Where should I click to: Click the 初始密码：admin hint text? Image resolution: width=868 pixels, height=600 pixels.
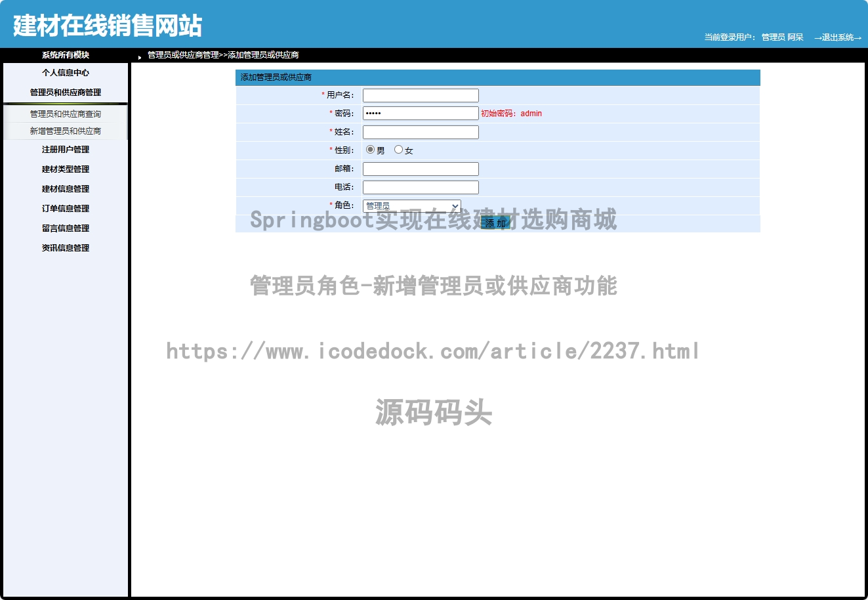point(512,114)
